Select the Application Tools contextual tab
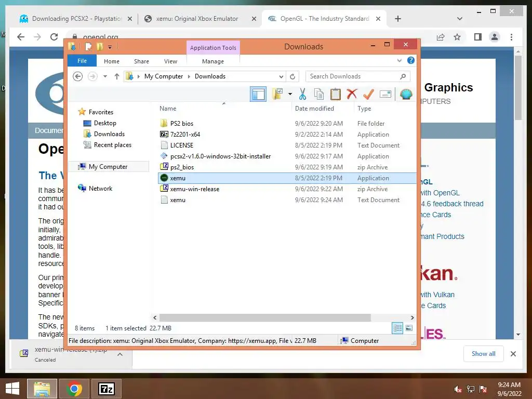The height and width of the screenshot is (399, 532). [213, 48]
